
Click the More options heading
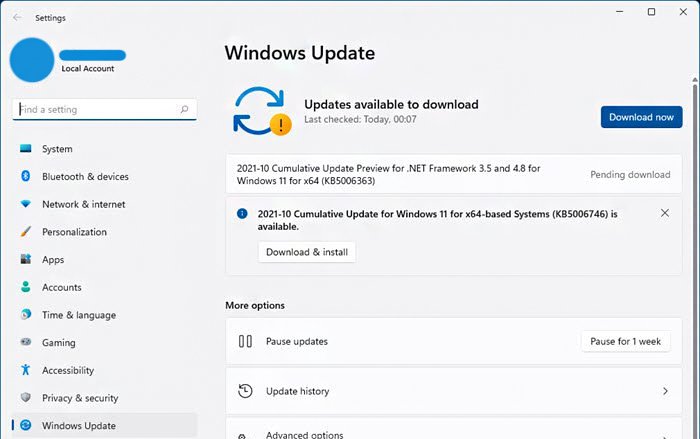click(255, 305)
